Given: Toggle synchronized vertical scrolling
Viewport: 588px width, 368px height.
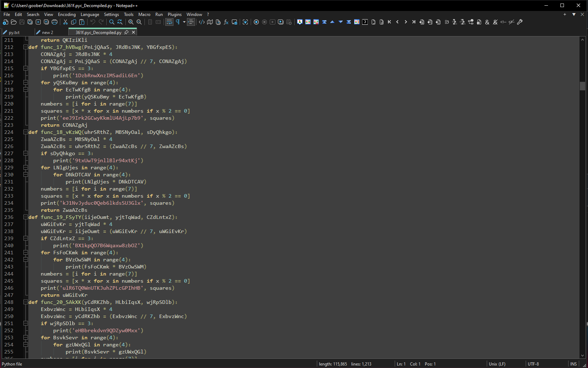Looking at the screenshot, I should click(150, 22).
